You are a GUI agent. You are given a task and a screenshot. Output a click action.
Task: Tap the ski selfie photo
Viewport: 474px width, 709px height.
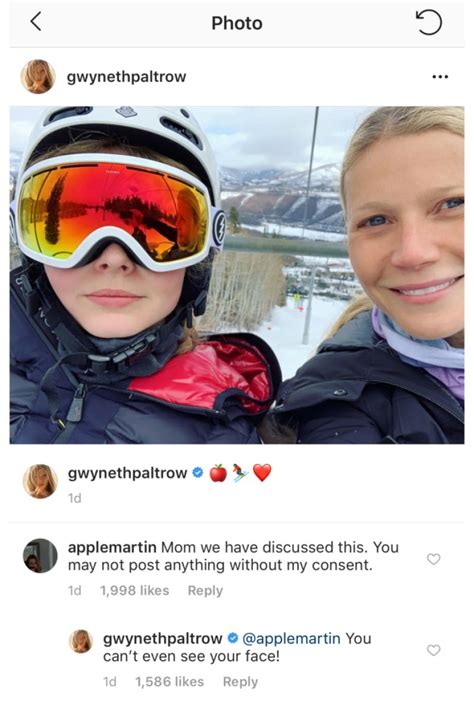click(237, 275)
